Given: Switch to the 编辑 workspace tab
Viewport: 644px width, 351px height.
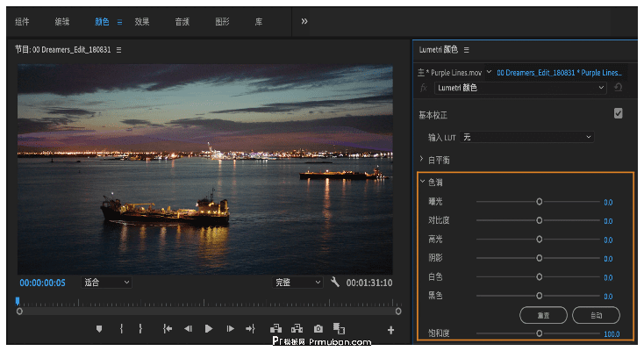Looking at the screenshot, I should 62,22.
